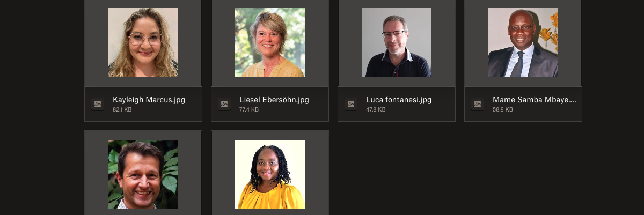Screen dimensions: 644x215
Task: Click the image file icon beside Luca fontanesi.jpg
Action: pos(351,105)
